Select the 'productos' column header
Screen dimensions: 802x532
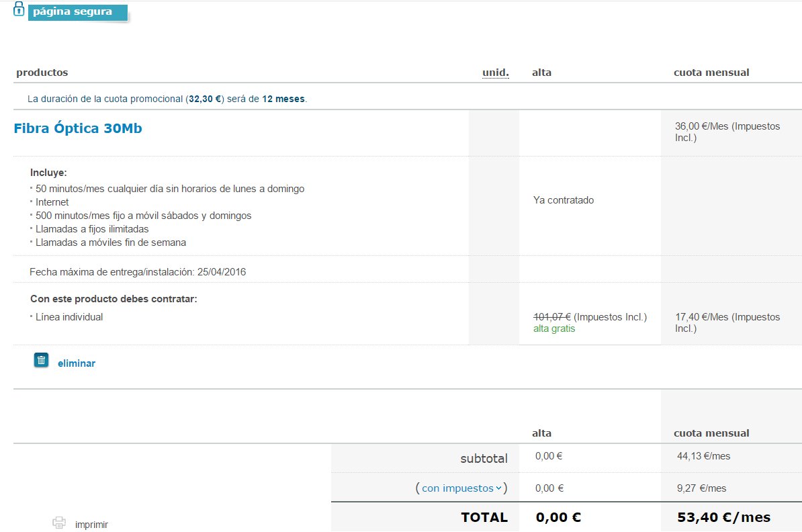pyautogui.click(x=42, y=73)
